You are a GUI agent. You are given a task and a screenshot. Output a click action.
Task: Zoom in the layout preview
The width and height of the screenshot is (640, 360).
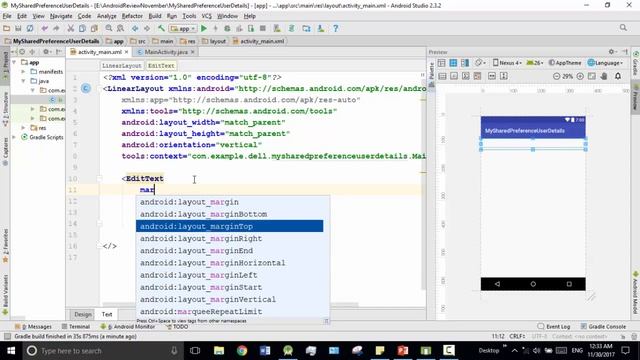pyautogui.click(x=580, y=76)
